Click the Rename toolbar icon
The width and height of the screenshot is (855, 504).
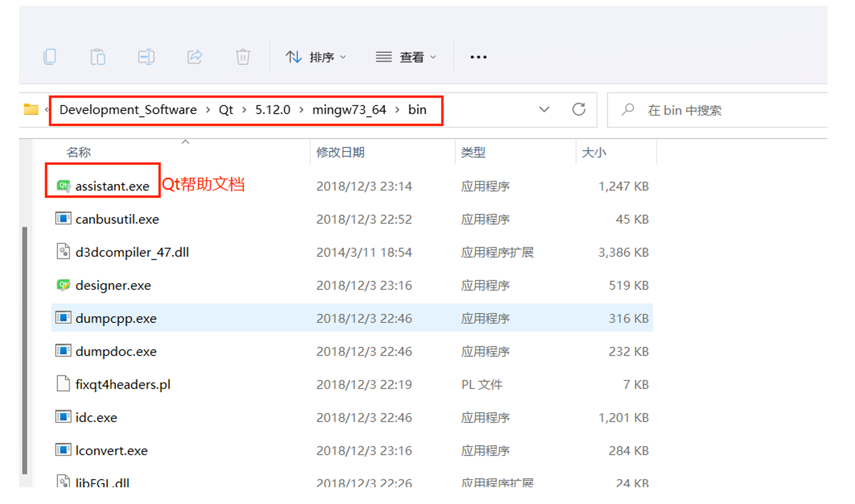tap(146, 57)
